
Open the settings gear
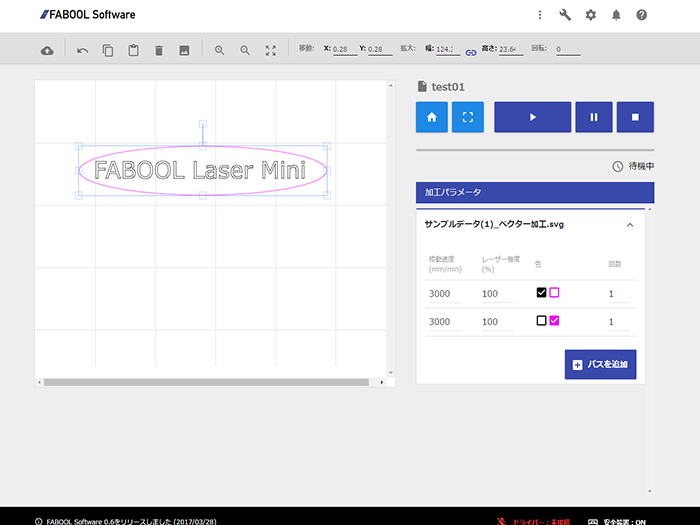pyautogui.click(x=591, y=15)
